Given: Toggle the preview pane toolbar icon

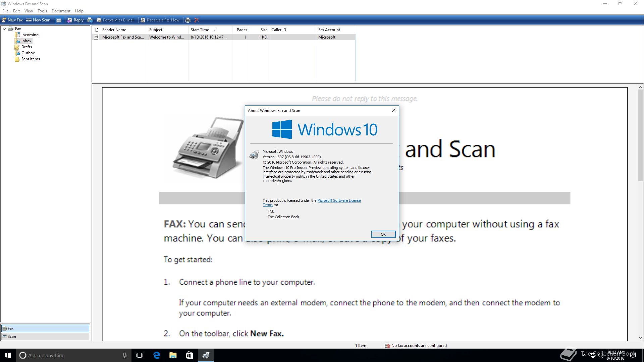Looking at the screenshot, I should point(59,20).
